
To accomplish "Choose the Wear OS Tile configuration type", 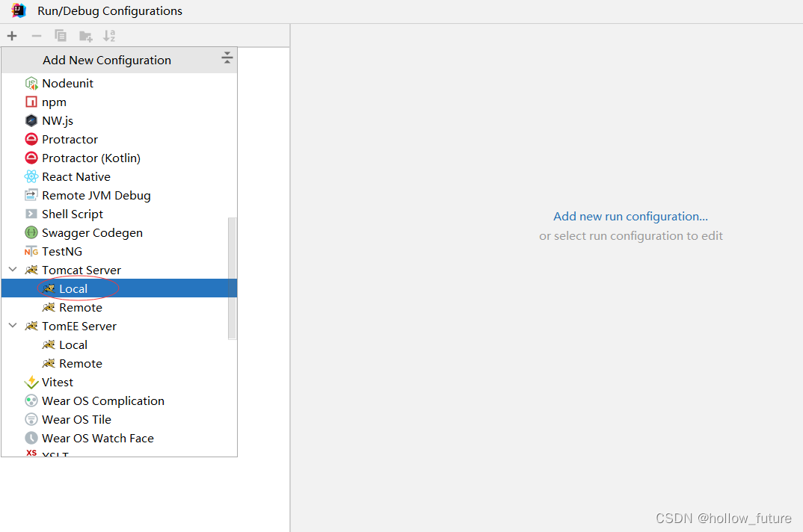I will [120, 419].
